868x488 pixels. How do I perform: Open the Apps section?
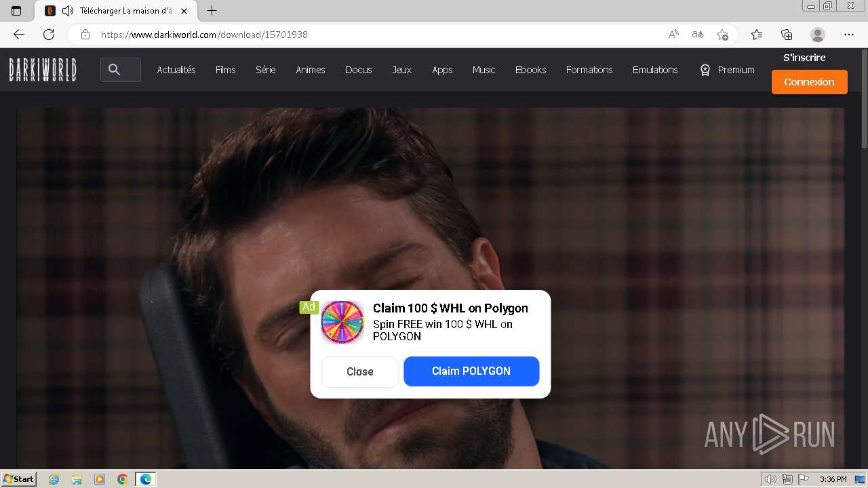(442, 70)
